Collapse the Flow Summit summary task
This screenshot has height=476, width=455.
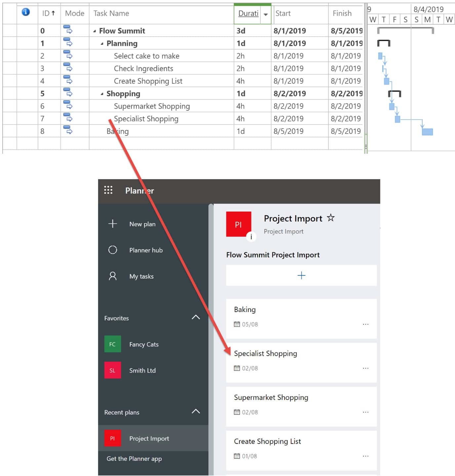click(95, 31)
